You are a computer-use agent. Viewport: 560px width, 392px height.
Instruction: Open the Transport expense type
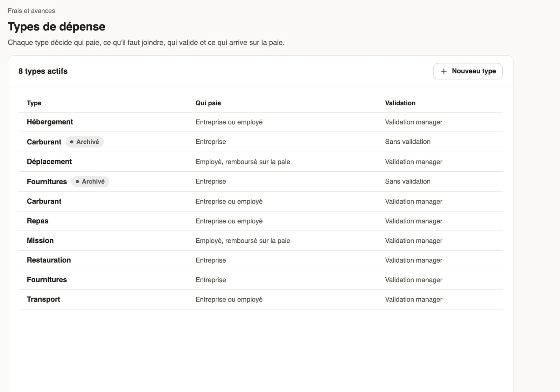(x=260, y=299)
